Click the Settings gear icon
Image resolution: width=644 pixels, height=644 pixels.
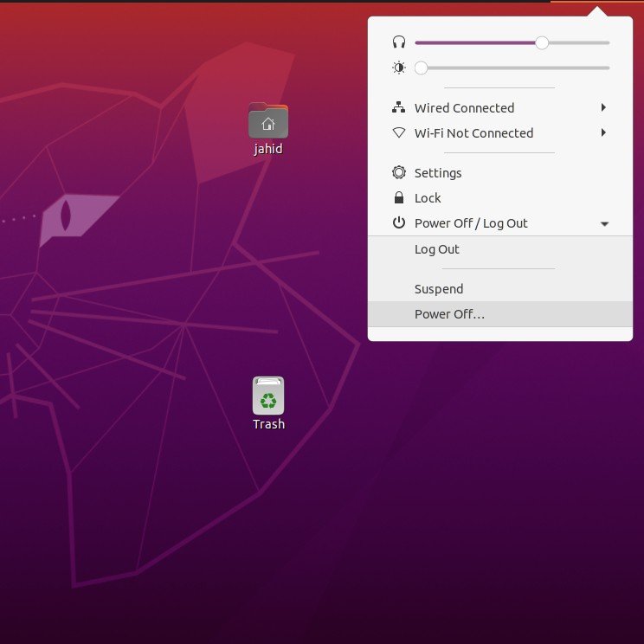tap(399, 172)
